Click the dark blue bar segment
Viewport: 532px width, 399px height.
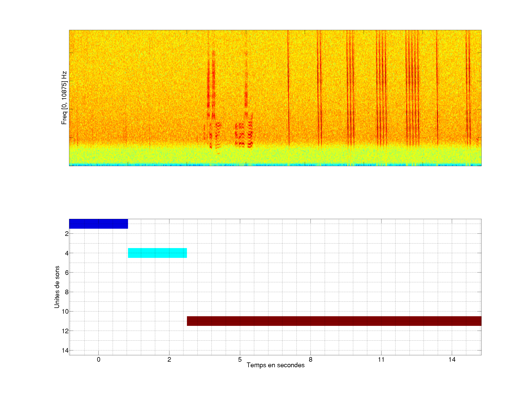(98, 224)
